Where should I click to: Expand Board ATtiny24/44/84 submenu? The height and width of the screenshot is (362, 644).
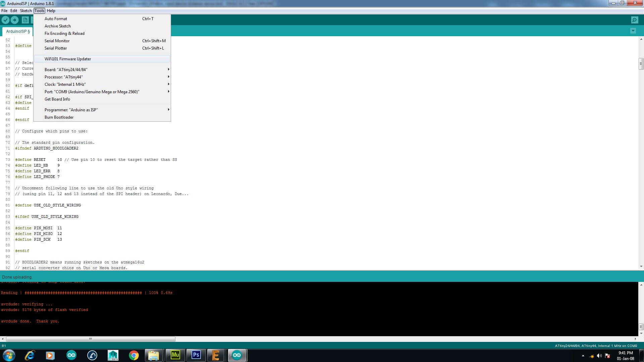pyautogui.click(x=102, y=70)
